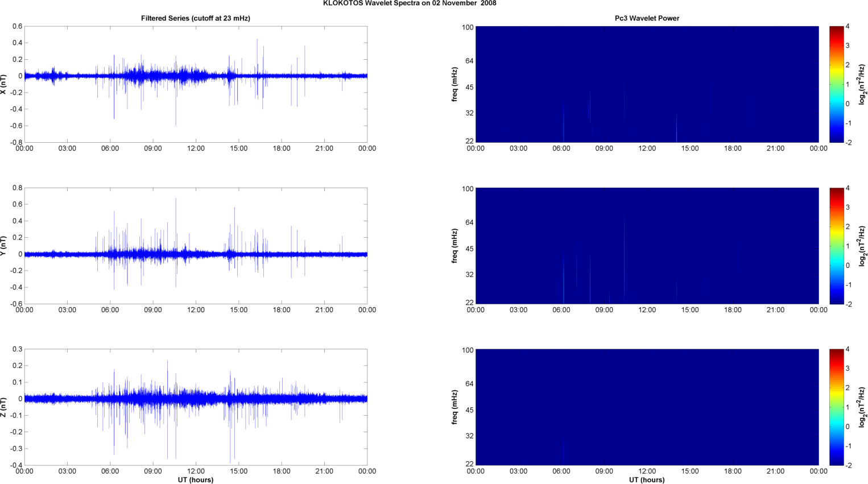The width and height of the screenshot is (868, 484).
Task: Click the 45 frequency tick of the bottom spectrogram
Action: 469,410
